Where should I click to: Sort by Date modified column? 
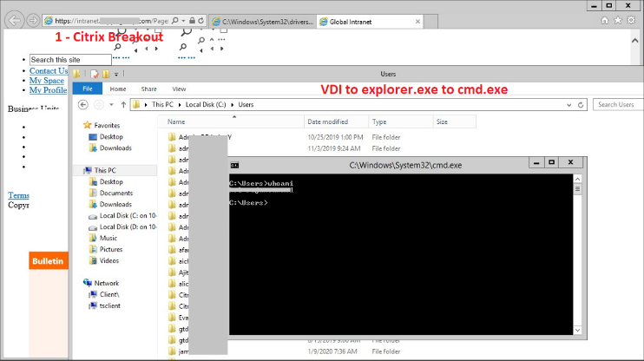click(337, 122)
